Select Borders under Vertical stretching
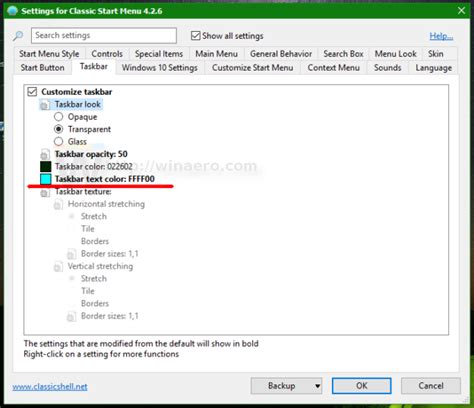Viewport: 474px width, 408px height. click(71, 303)
